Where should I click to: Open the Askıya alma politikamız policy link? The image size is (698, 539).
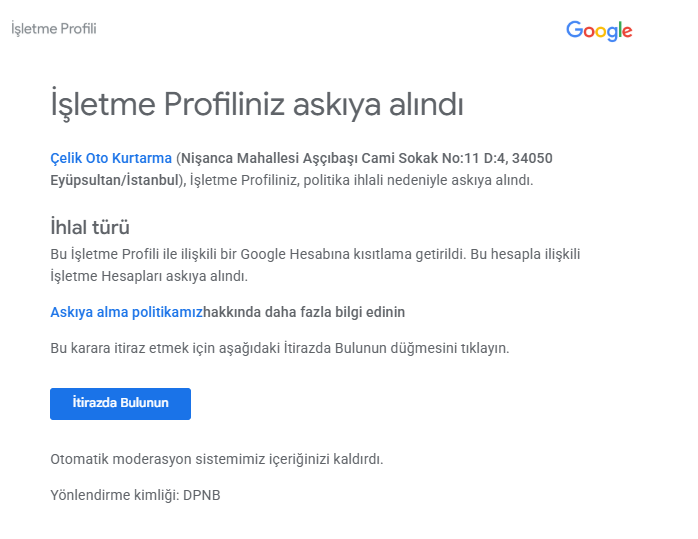point(126,312)
